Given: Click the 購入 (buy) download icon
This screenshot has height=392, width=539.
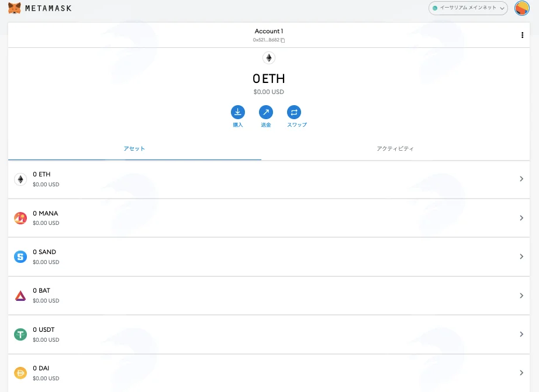Looking at the screenshot, I should tap(238, 112).
